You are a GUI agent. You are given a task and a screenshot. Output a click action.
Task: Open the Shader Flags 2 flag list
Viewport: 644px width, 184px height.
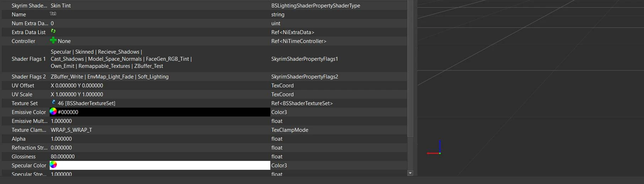point(110,77)
